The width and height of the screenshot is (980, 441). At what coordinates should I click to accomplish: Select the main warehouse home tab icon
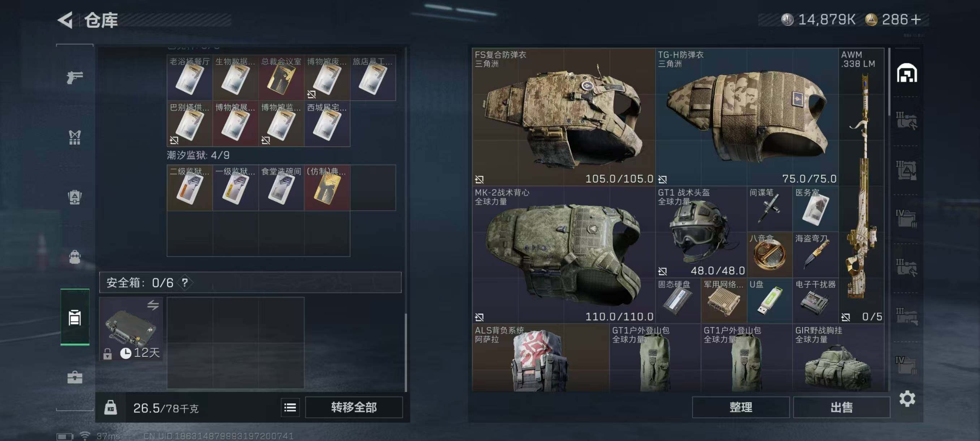907,73
